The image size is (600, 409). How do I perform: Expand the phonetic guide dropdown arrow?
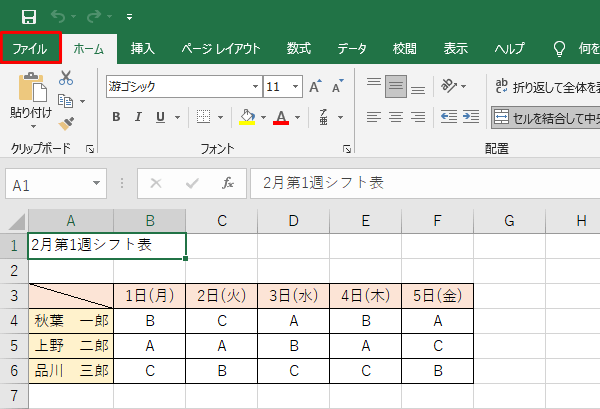pyautogui.click(x=341, y=117)
